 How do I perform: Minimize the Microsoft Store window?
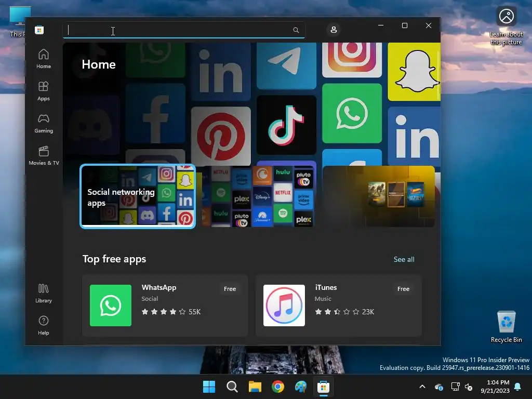click(381, 25)
